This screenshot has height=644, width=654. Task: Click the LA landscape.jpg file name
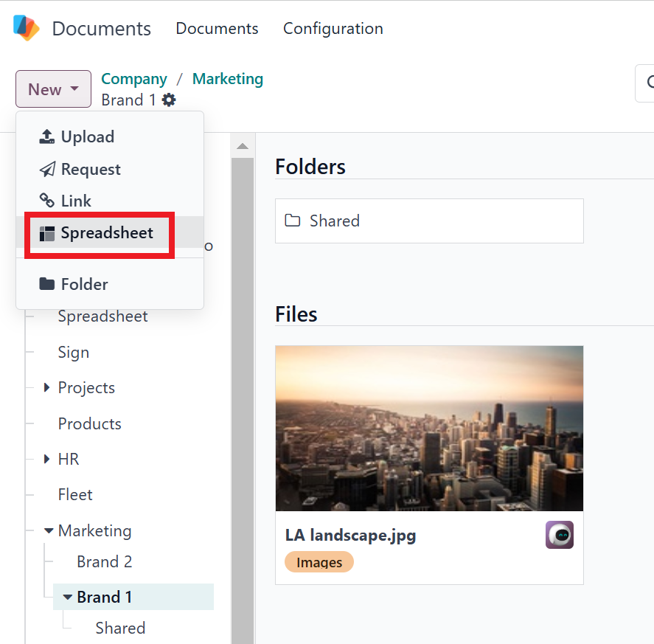pyautogui.click(x=350, y=535)
